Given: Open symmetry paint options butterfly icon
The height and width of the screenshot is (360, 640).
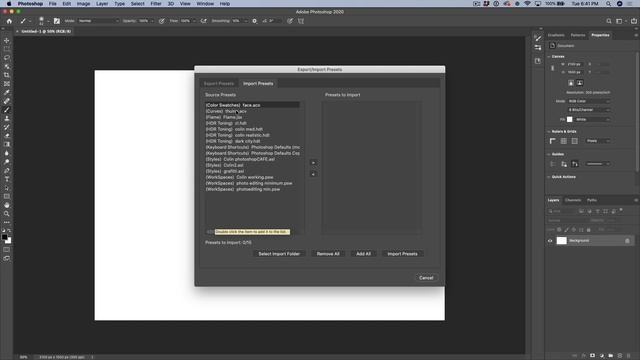Looking at the screenshot, I should (301, 21).
